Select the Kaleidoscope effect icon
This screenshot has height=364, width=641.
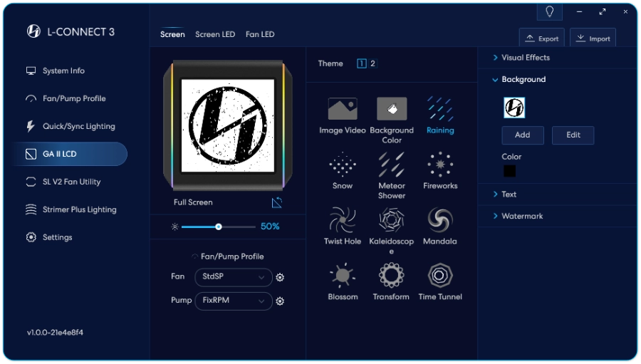tap(392, 220)
